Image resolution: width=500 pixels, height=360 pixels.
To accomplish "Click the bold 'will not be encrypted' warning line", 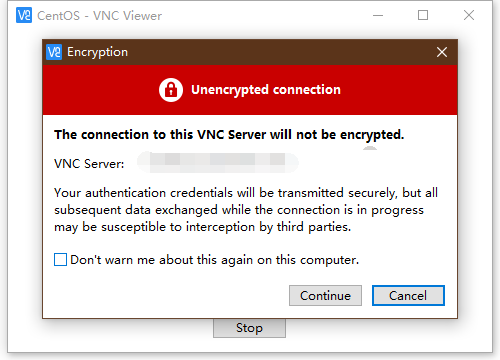I will (x=229, y=135).
